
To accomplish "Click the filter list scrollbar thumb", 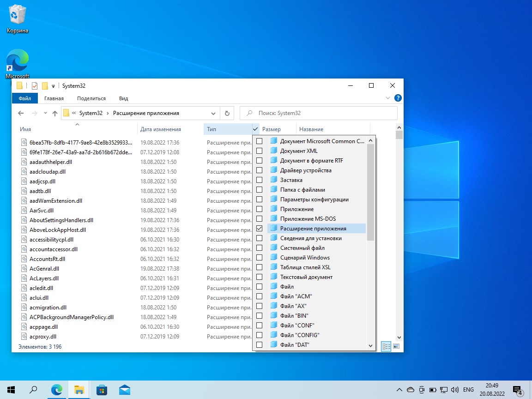I will 370,192.
